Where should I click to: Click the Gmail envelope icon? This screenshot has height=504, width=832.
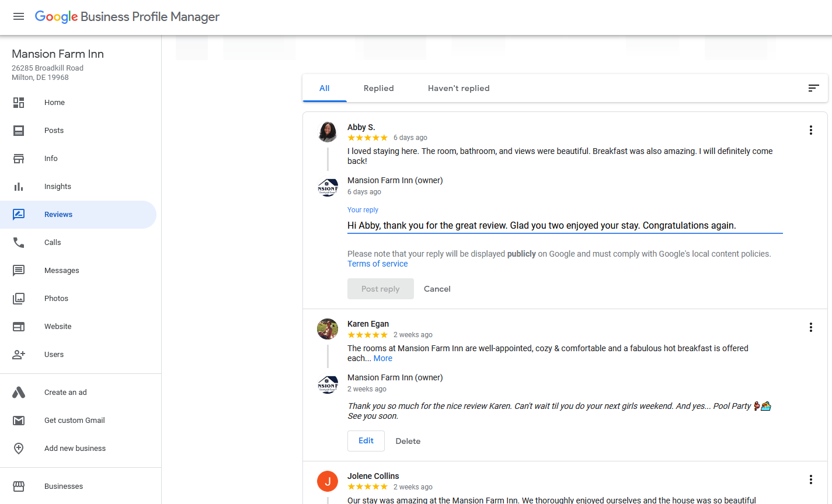pyautogui.click(x=19, y=421)
